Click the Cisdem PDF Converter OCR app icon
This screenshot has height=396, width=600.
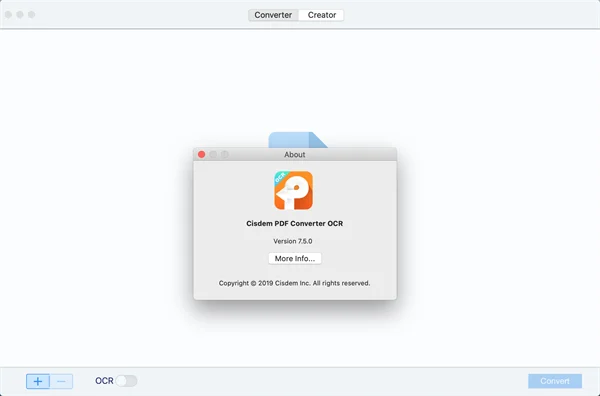pyautogui.click(x=293, y=191)
